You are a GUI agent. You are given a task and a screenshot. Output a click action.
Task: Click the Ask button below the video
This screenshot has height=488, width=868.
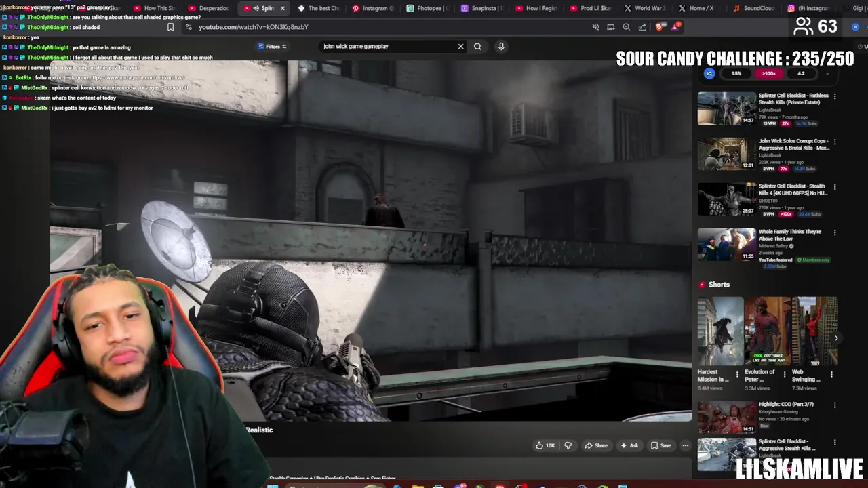tap(629, 445)
